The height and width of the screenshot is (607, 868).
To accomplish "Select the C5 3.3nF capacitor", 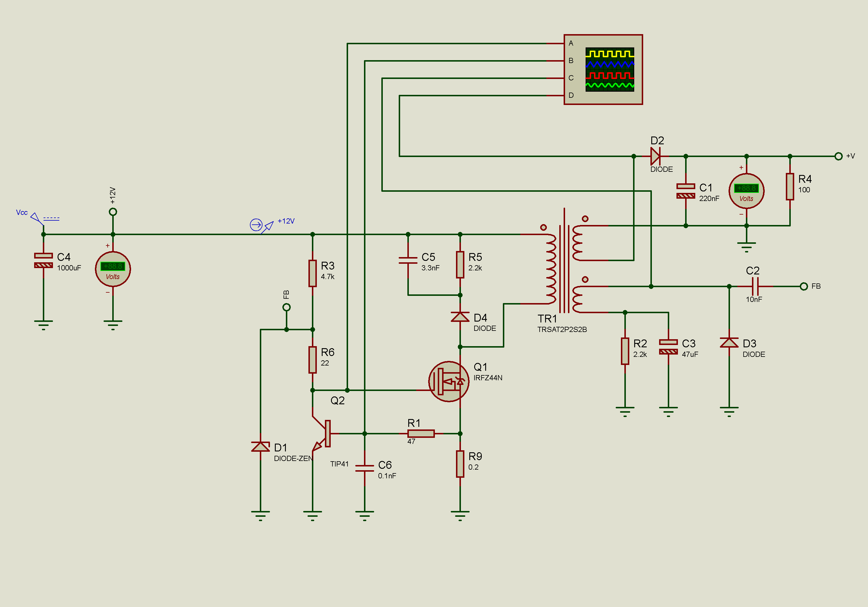I will (408, 261).
